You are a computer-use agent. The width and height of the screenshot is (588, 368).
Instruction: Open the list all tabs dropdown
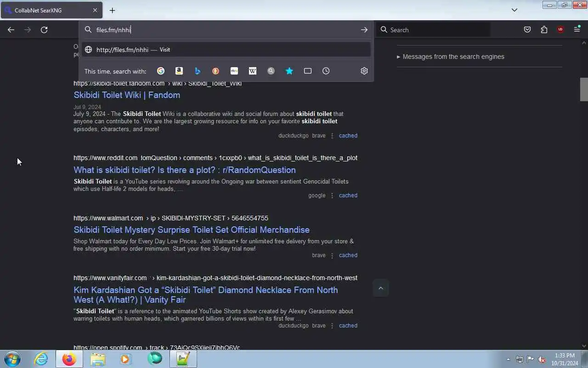click(514, 10)
